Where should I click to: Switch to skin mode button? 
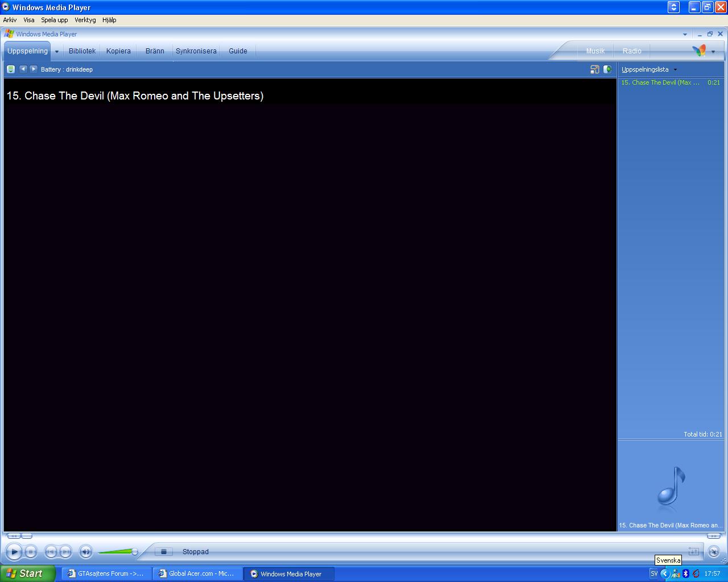click(713, 551)
